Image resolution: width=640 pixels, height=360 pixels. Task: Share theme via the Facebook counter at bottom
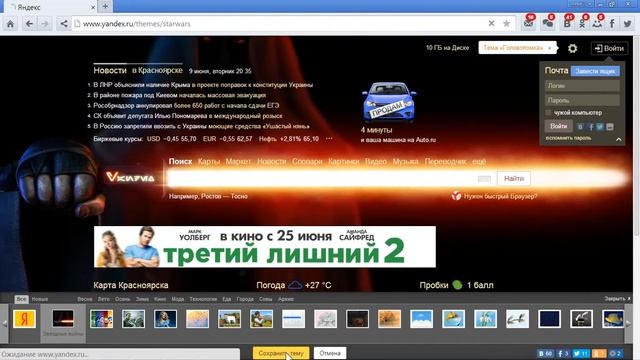tap(563, 353)
